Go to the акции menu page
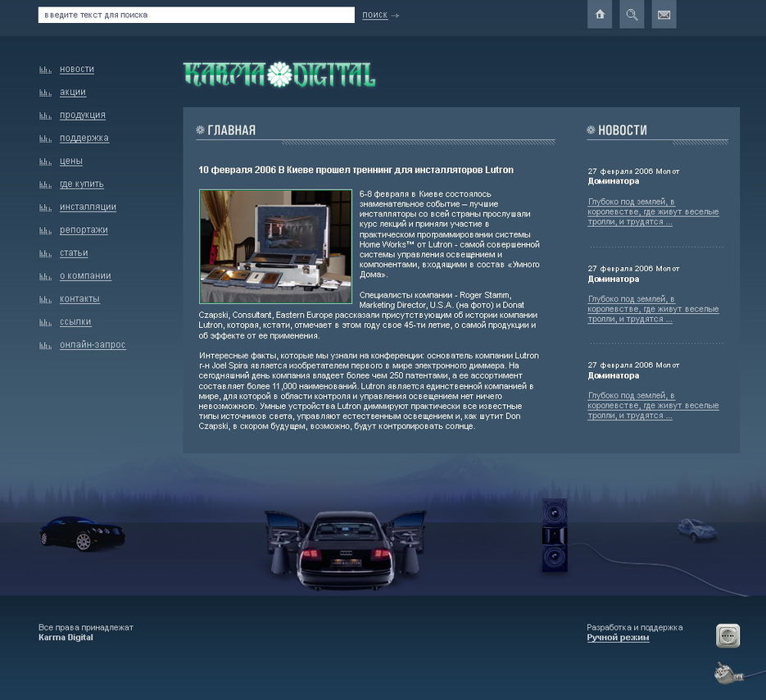This screenshot has height=700, width=766. point(73,93)
